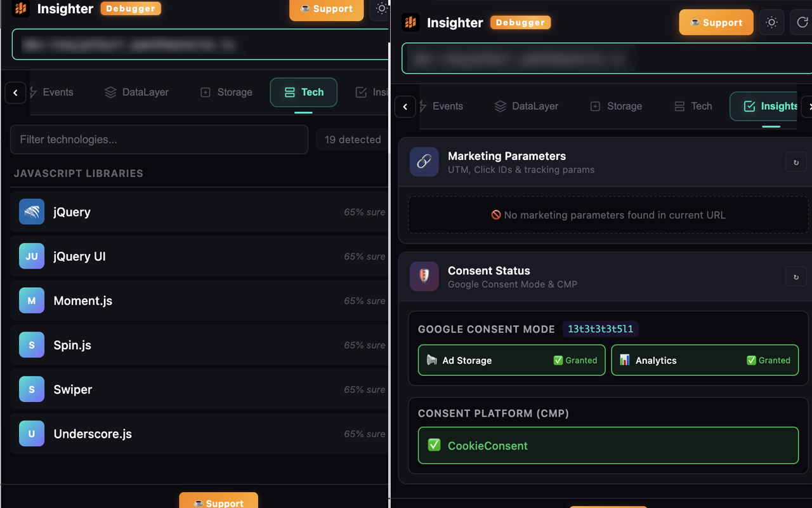Click the JAVASCRIPT LIBRARIES heading
812x508 pixels.
(79, 173)
